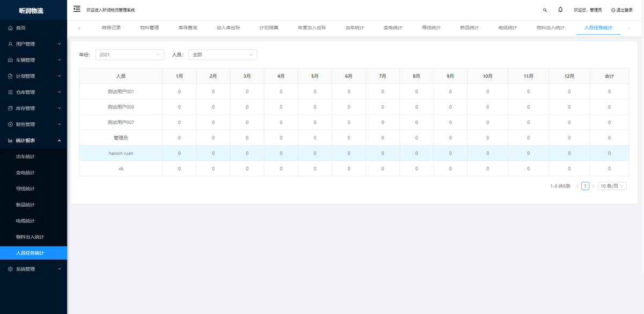Click the coin icon beside 财务管理
Viewport: 644px width, 314px height.
(x=10, y=124)
